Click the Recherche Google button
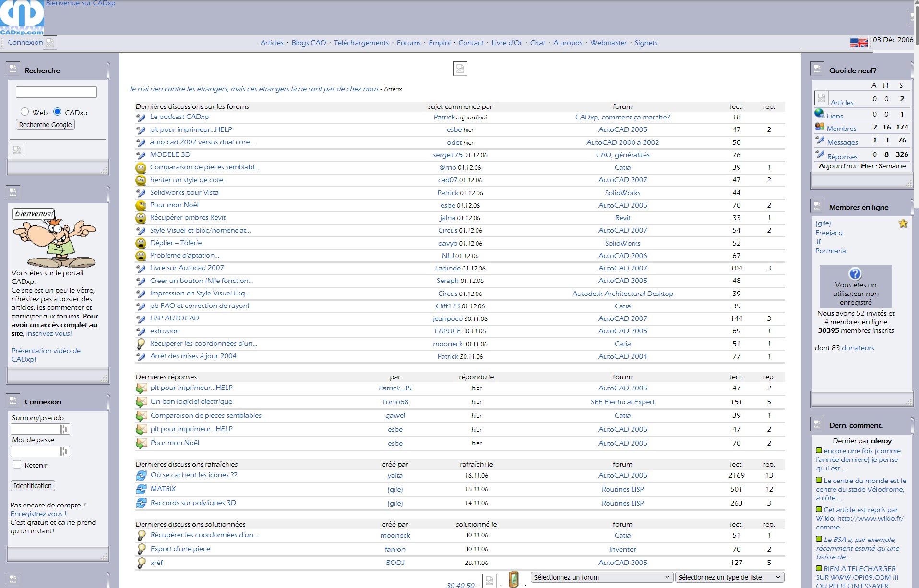The image size is (919, 588). click(x=46, y=125)
